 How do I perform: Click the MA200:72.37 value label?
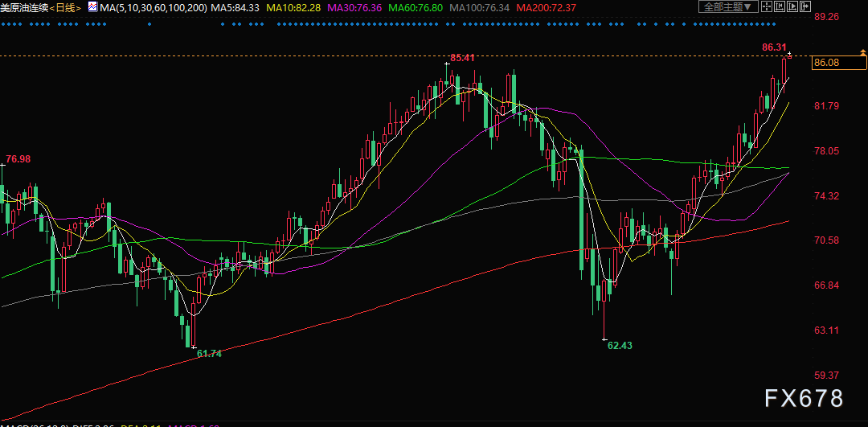point(545,7)
